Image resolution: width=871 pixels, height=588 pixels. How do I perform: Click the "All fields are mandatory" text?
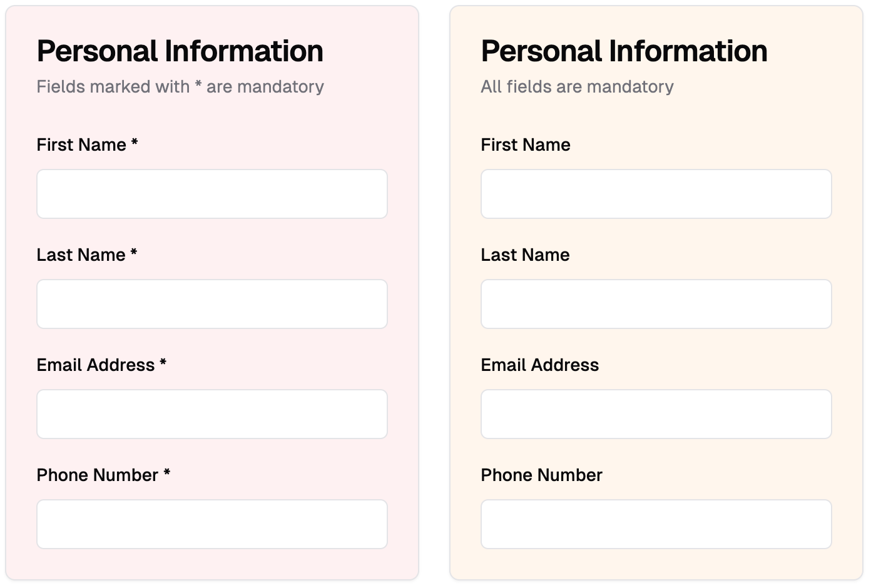click(577, 87)
